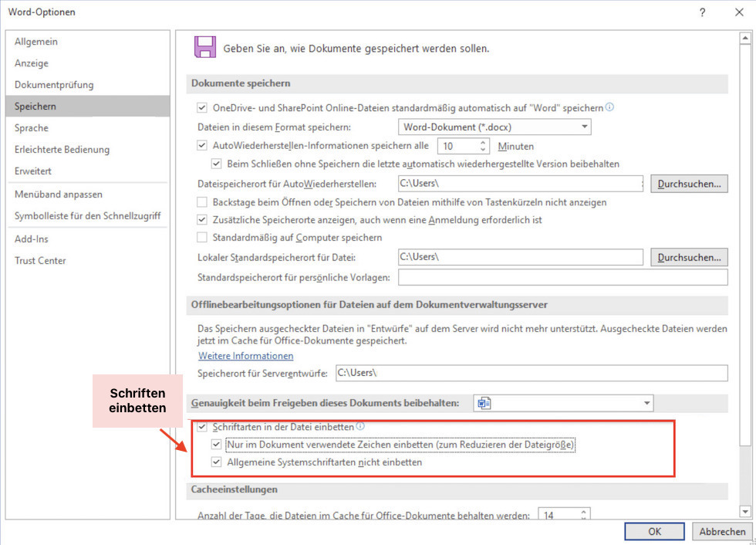Select Erweitert in the sidebar
The height and width of the screenshot is (545, 756).
[33, 171]
